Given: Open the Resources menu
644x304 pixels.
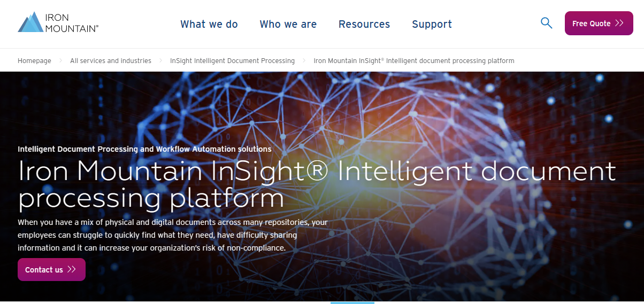Looking at the screenshot, I should [x=364, y=24].
